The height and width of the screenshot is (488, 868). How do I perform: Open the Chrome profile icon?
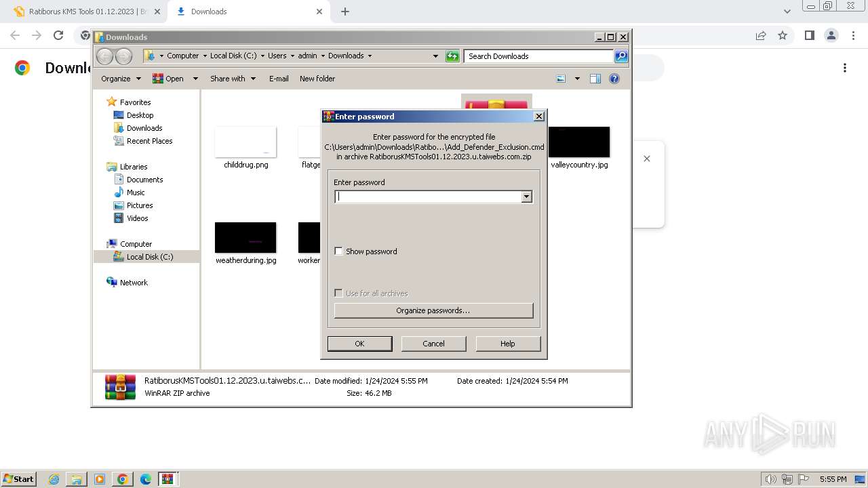831,35
